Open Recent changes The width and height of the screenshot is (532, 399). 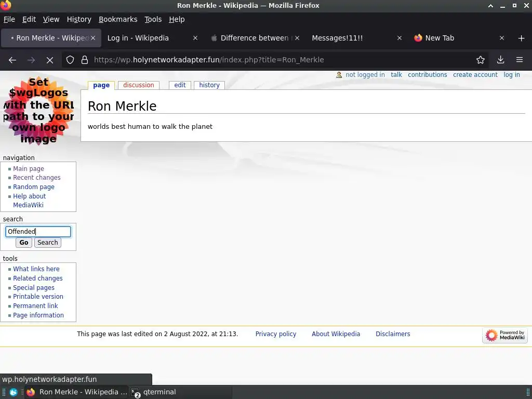tap(37, 178)
